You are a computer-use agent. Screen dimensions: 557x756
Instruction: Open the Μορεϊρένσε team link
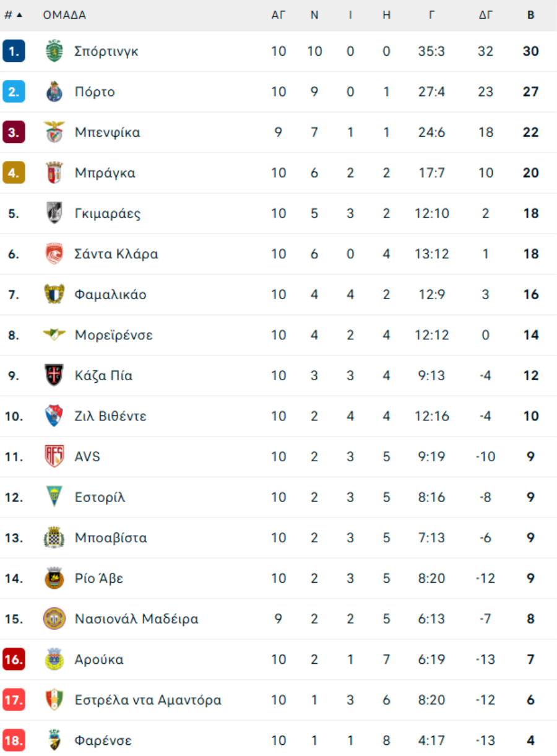pos(114,335)
